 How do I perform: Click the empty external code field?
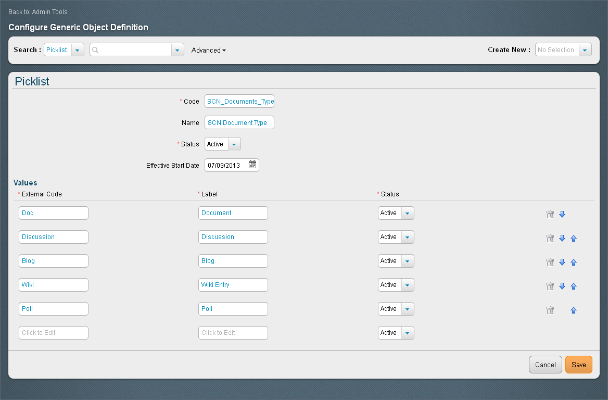tap(54, 333)
